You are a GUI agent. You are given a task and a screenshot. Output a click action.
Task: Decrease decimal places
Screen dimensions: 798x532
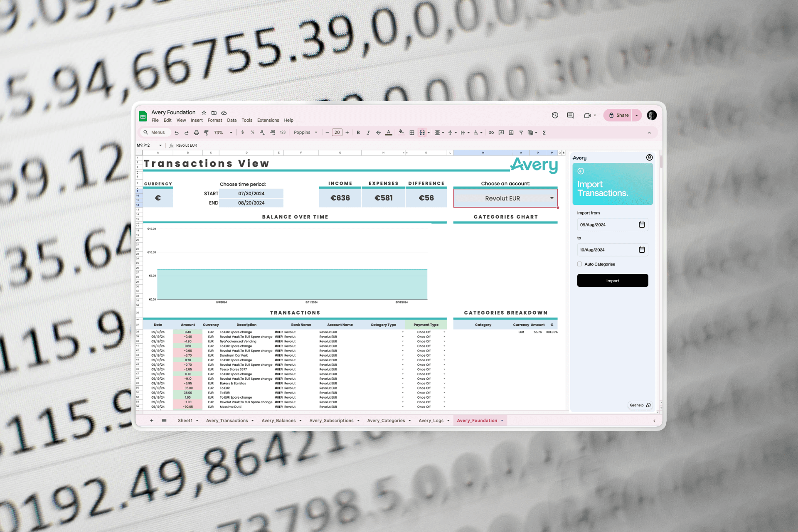pyautogui.click(x=262, y=133)
